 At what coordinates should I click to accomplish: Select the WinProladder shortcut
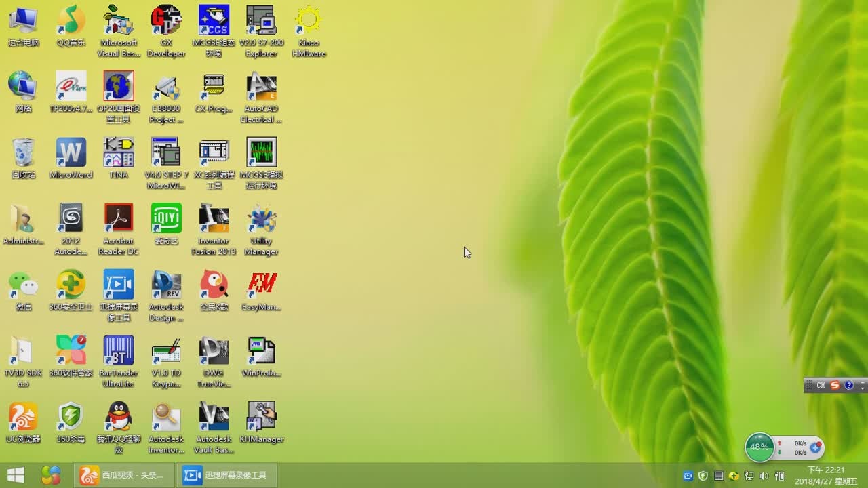pos(261,357)
